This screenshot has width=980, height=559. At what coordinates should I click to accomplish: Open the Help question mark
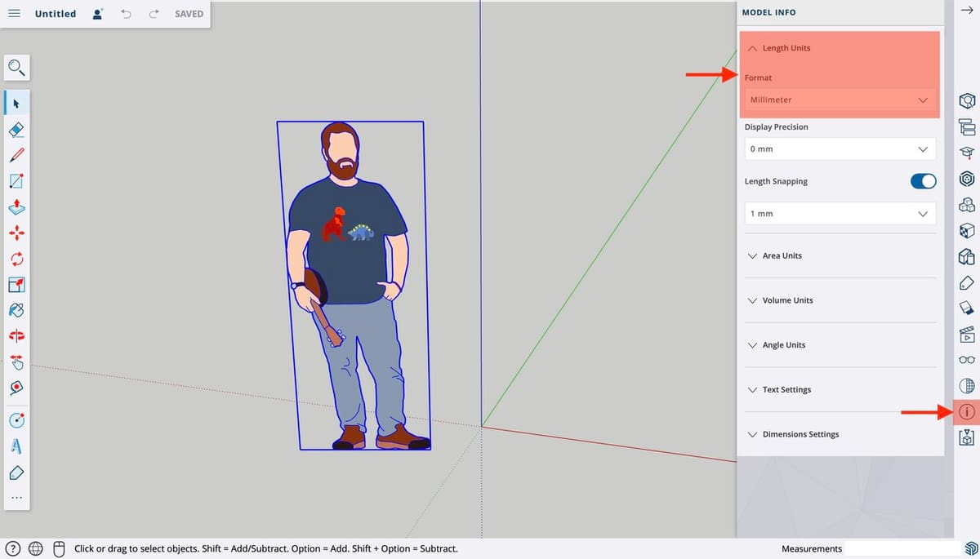click(12, 549)
